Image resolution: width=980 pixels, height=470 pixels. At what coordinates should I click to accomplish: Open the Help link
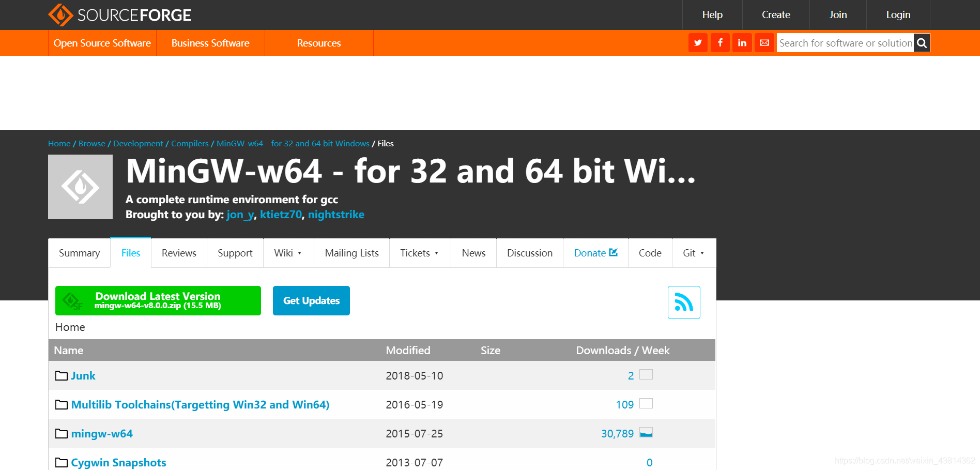tap(712, 15)
